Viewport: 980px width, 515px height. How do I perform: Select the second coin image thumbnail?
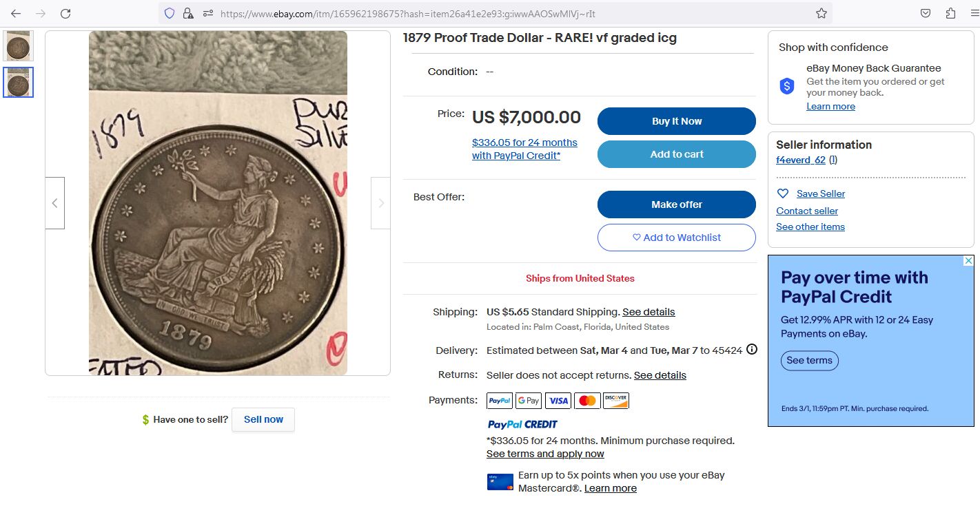(18, 82)
